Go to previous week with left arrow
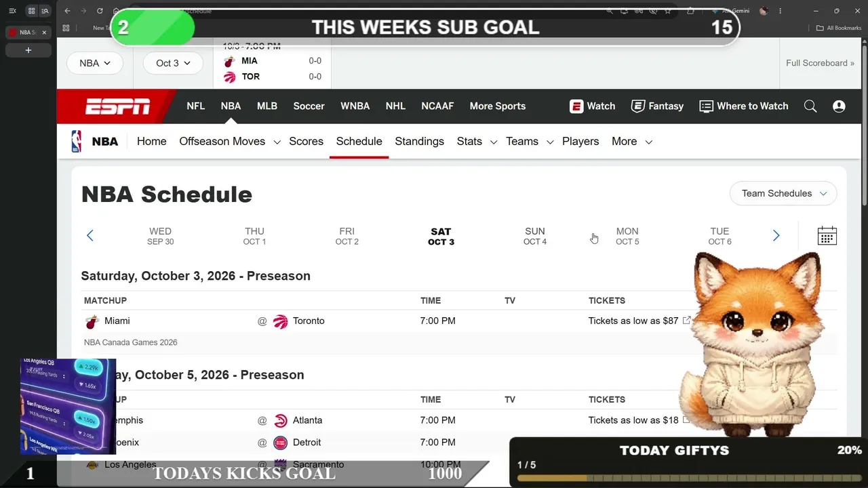The width and height of the screenshot is (868, 488). tap(90, 236)
